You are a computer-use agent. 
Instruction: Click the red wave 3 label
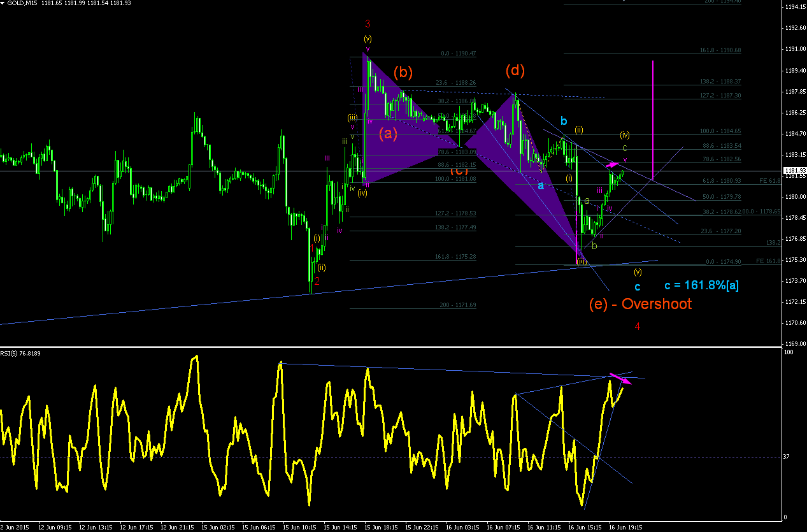pos(368,24)
